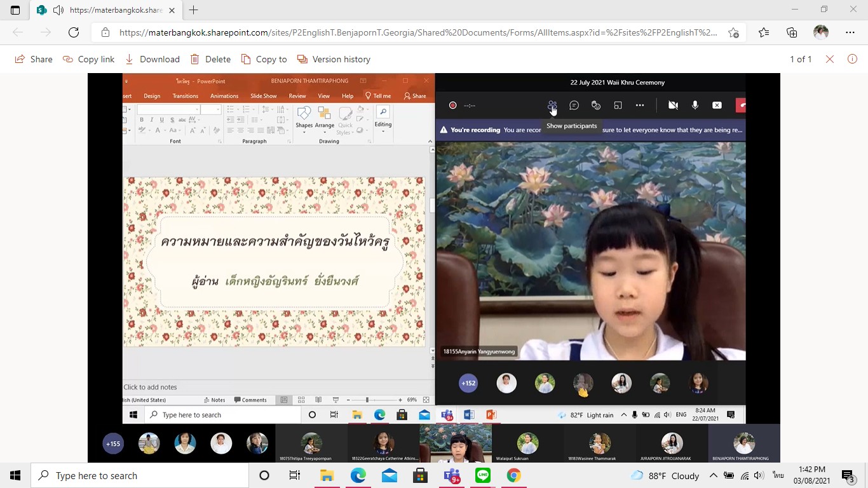Click Delete in command bar
868x488 pixels.
click(210, 59)
